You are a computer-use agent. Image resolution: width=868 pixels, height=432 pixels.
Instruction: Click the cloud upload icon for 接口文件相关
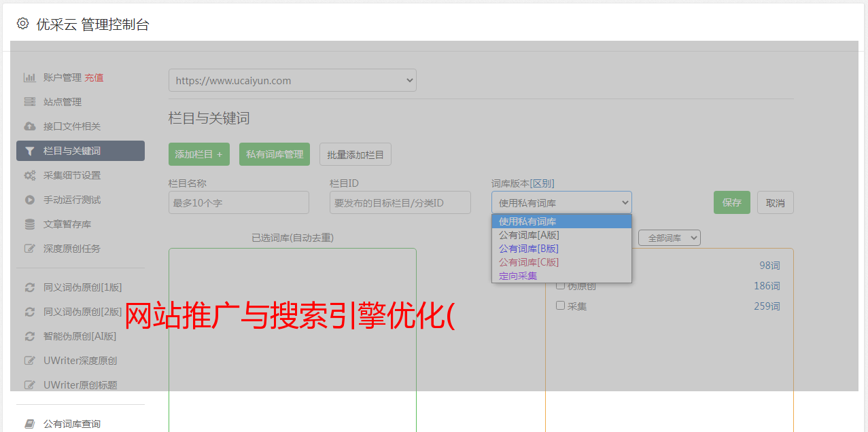point(30,126)
